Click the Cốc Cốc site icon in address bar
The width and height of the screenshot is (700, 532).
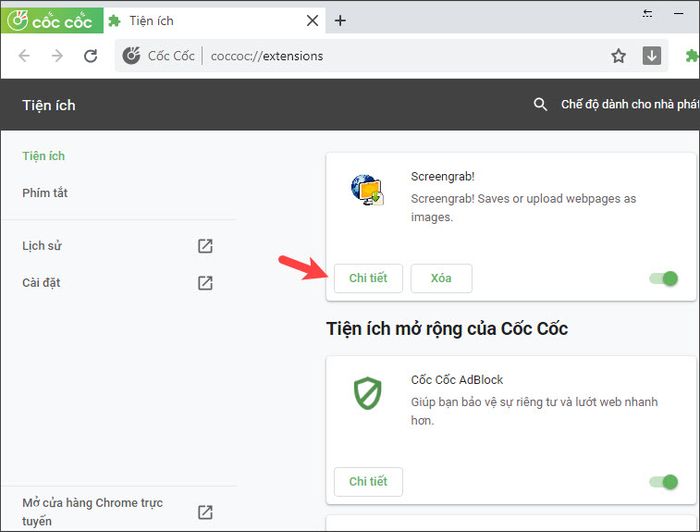[131, 56]
